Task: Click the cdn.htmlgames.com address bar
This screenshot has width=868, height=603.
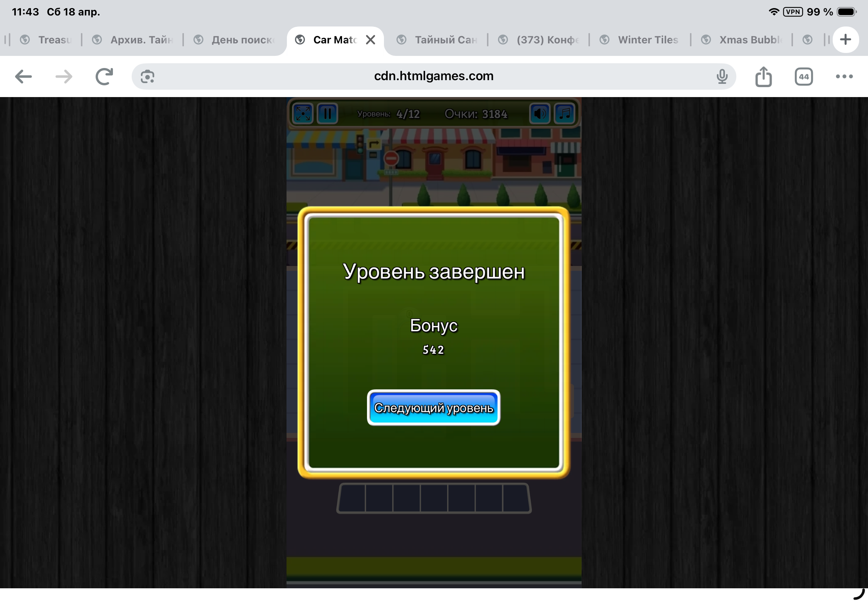Action: [433, 76]
